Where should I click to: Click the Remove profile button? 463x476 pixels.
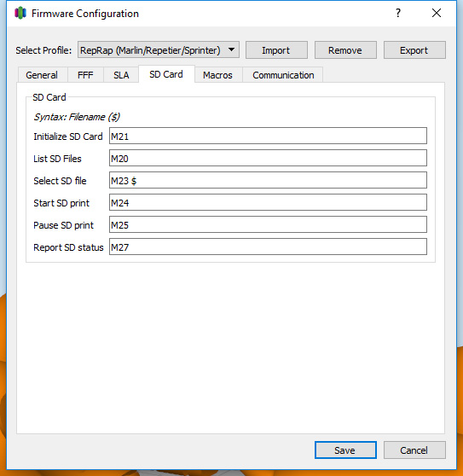coord(345,50)
